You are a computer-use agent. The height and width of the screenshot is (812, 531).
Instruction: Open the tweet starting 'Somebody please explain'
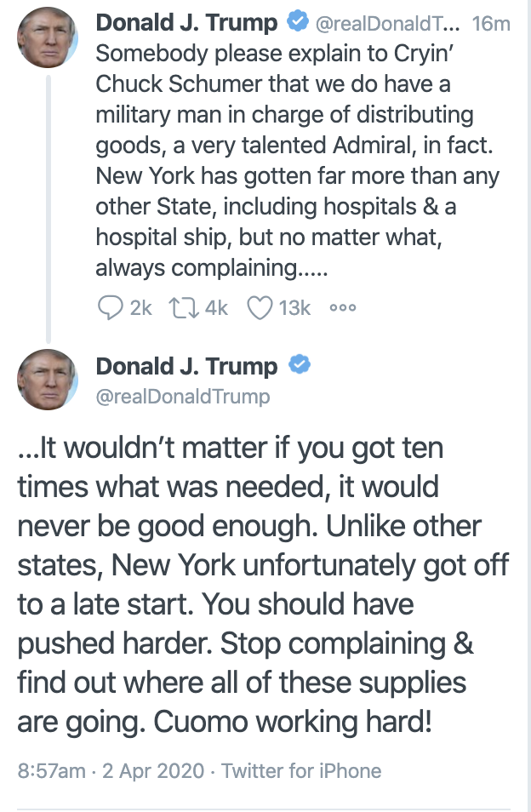[x=298, y=161]
